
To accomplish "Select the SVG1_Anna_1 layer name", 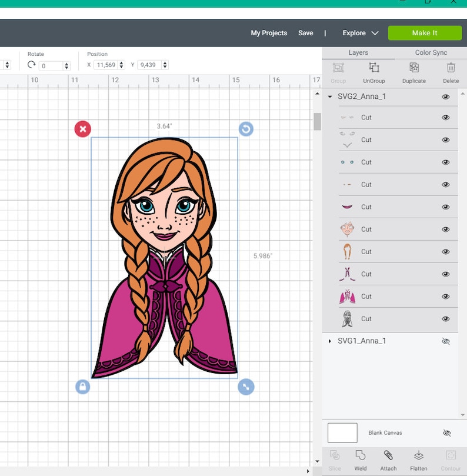I will (362, 341).
